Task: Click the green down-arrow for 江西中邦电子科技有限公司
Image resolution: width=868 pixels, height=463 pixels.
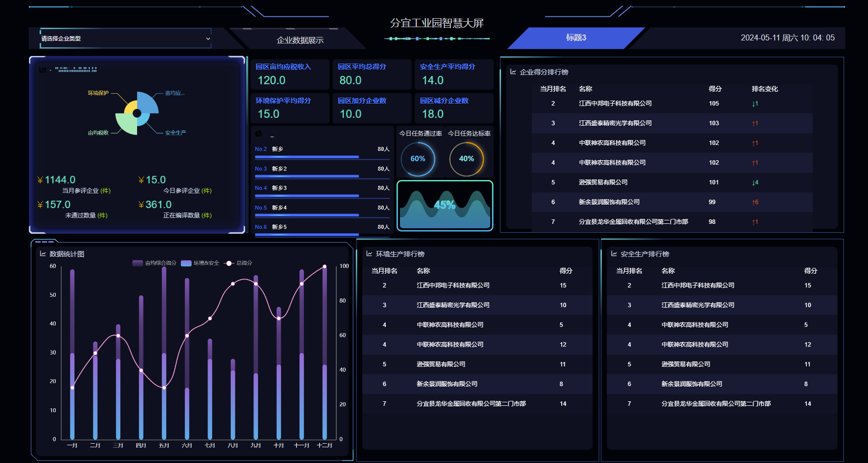Action: click(755, 104)
